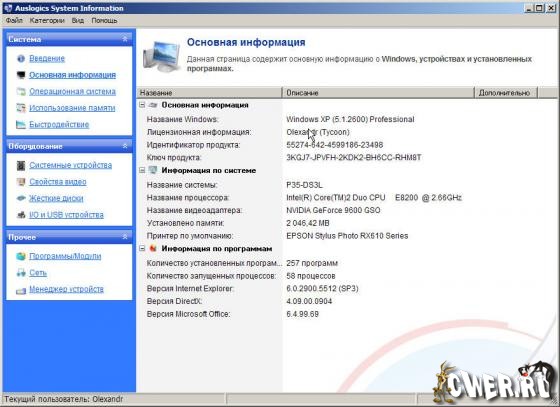Collapse the Оборудование sidebar panel
Screen dimensions: 560x407
click(x=125, y=146)
